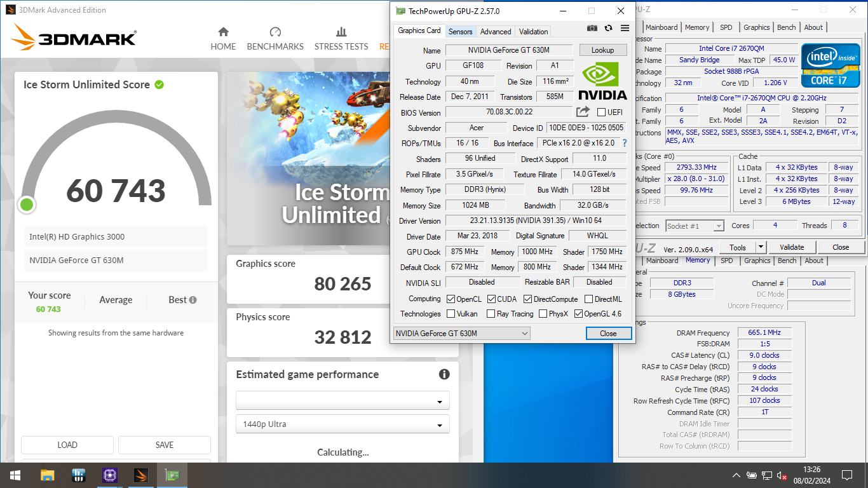Viewport: 868px width, 488px height.
Task: Toggle the DirectML checkbox
Action: (588, 299)
